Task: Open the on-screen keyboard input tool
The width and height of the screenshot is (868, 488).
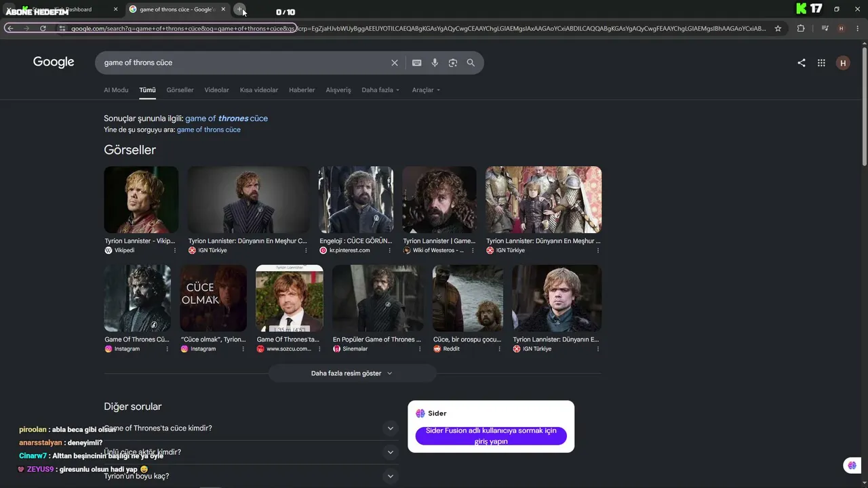Action: 417,62
